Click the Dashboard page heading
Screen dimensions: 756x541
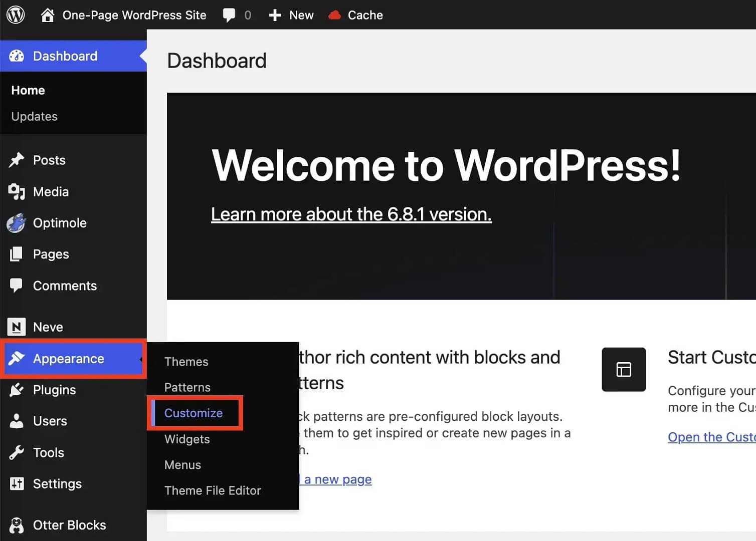click(x=217, y=61)
